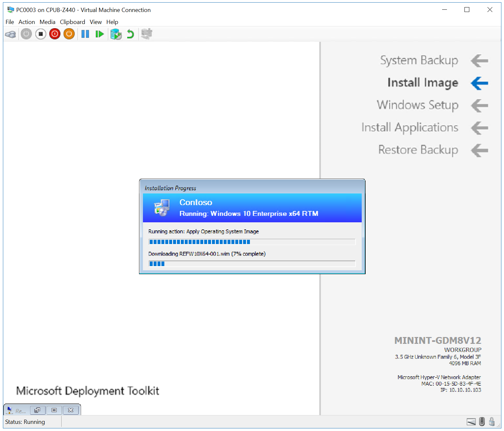Create a checkpoint of the virtual machine
504x431 pixels.
pyautogui.click(x=116, y=34)
